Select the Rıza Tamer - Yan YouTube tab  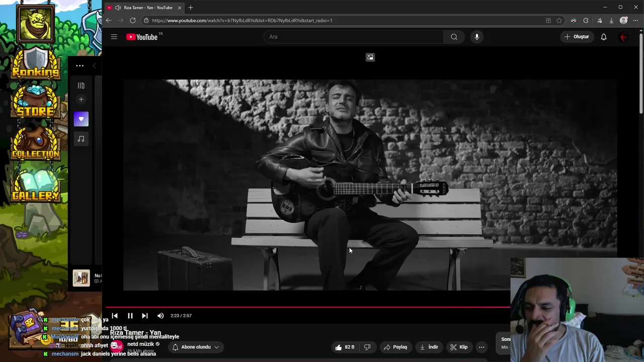(x=143, y=8)
